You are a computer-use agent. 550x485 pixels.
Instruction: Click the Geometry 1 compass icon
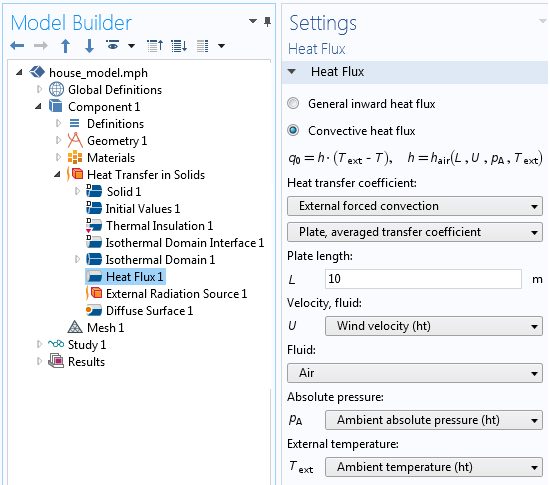(x=75, y=140)
